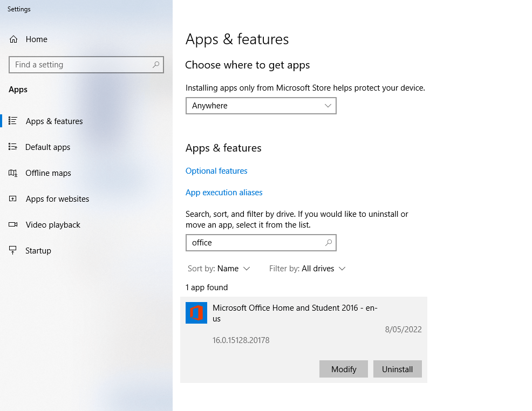Screen dimensions: 532x411
Task: Click the Startup monitor icon
Action: tap(12, 250)
